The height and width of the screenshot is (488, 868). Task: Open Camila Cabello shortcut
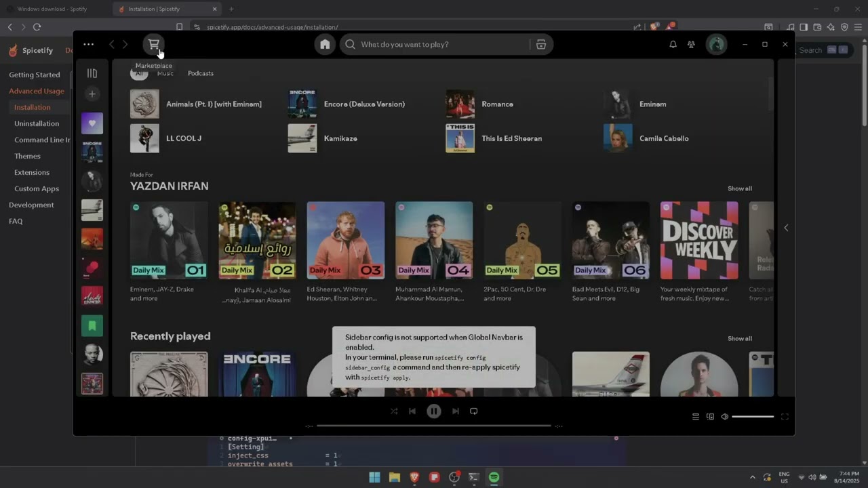678,138
